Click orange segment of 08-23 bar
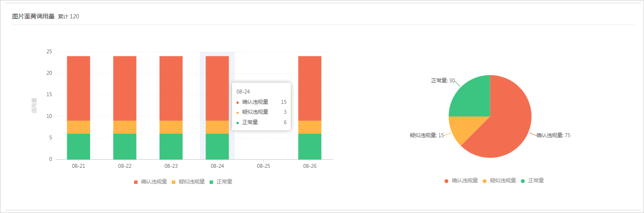 171,127
